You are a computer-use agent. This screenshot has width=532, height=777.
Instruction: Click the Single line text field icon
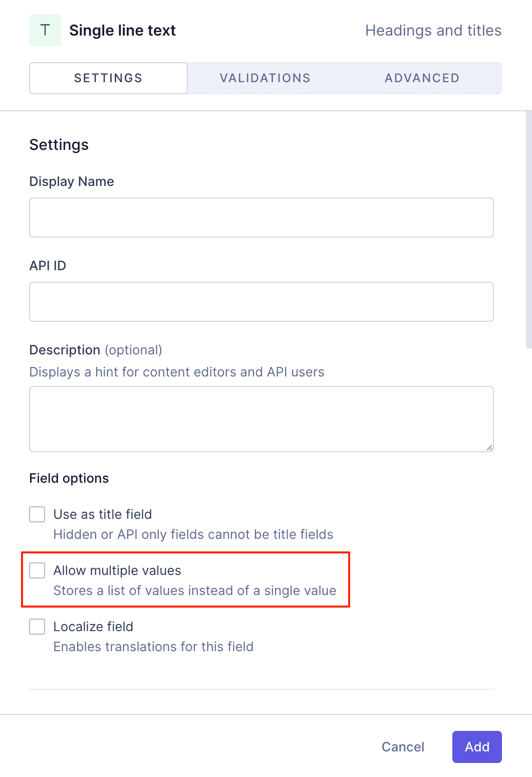click(x=45, y=30)
